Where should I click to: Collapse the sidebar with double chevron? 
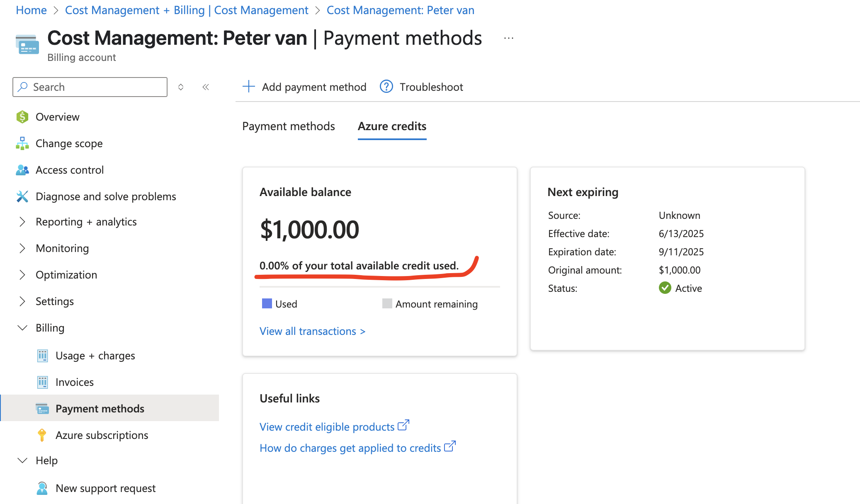coord(206,87)
